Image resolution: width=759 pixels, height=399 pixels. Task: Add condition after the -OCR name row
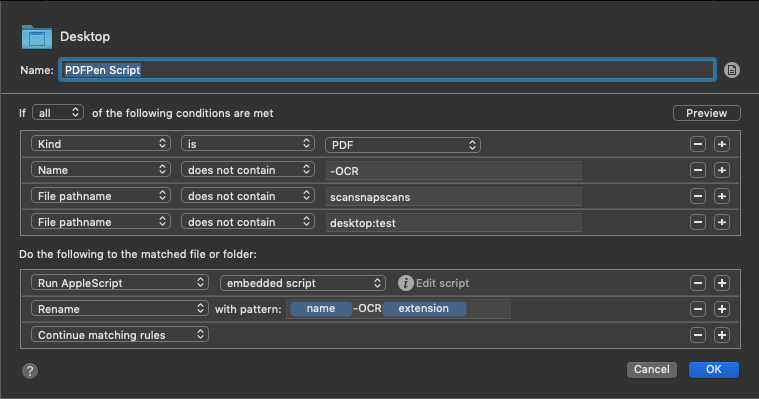pyautogui.click(x=722, y=170)
